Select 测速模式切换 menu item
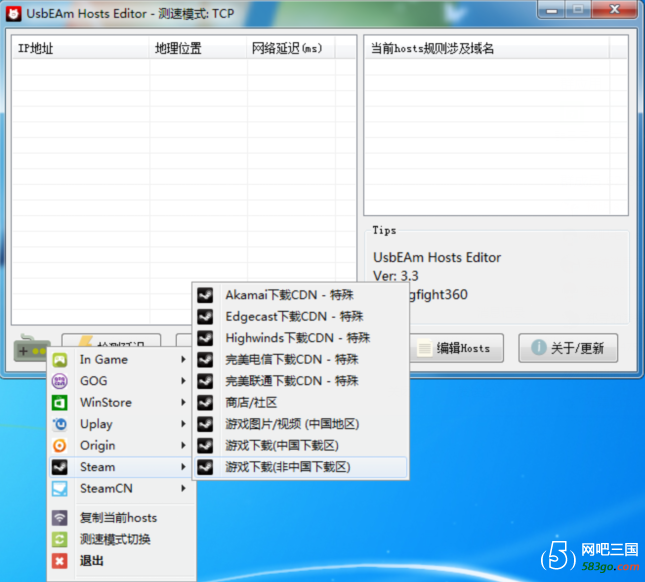This screenshot has width=645, height=582. [121, 539]
